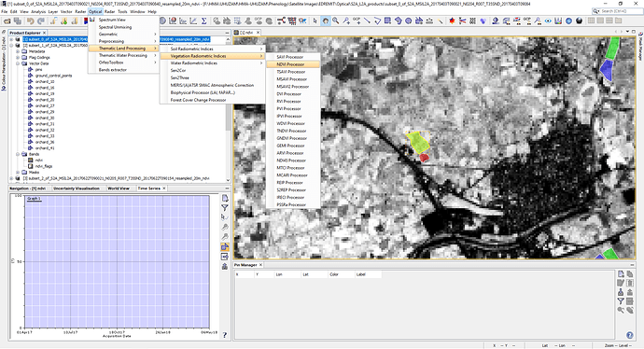Minimize the Product Explorer panel group

point(227,33)
